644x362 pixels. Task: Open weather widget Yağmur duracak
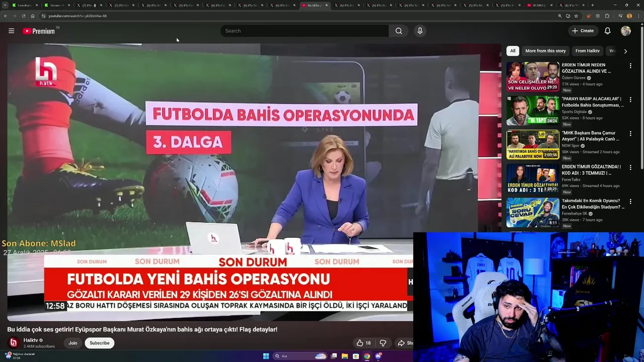point(20,355)
